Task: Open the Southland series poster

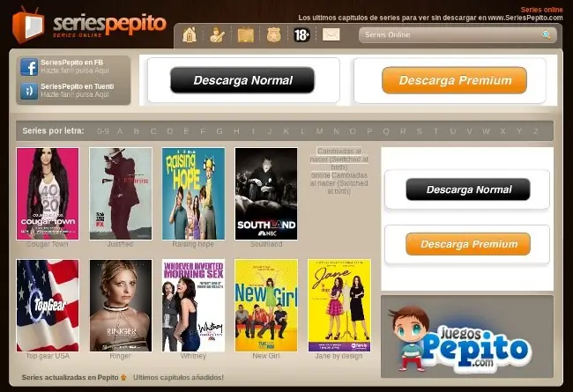Action: [x=266, y=194]
